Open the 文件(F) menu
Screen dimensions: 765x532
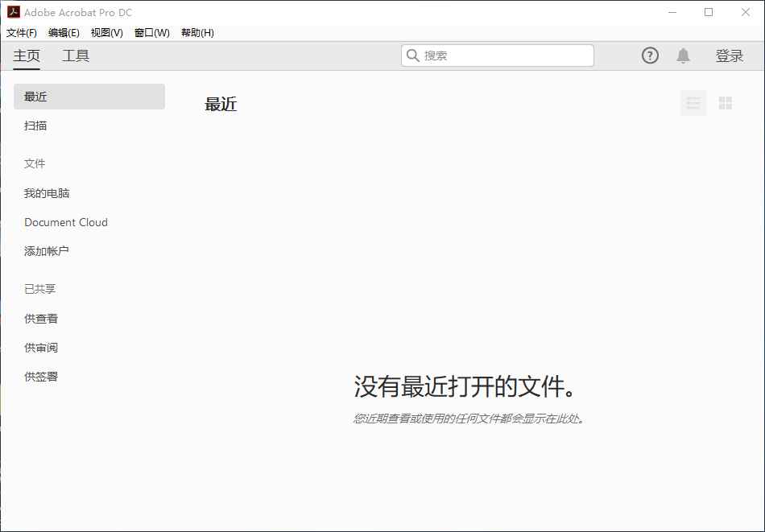pos(20,33)
